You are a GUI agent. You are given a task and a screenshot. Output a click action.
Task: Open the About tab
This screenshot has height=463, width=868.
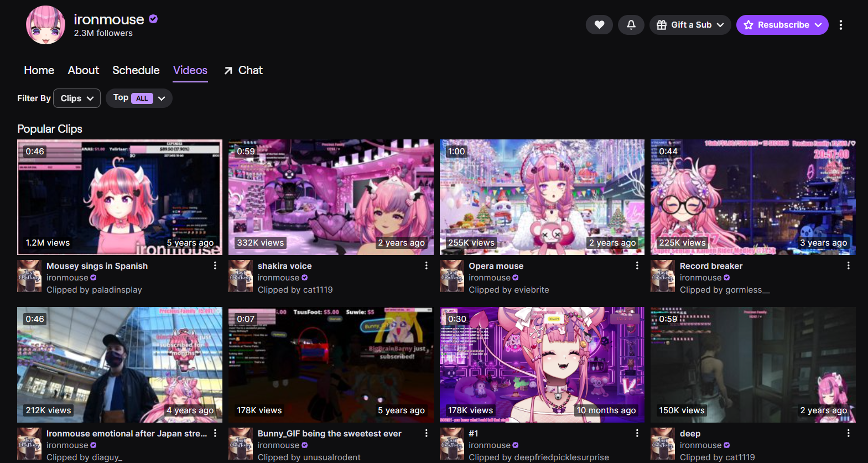(84, 70)
